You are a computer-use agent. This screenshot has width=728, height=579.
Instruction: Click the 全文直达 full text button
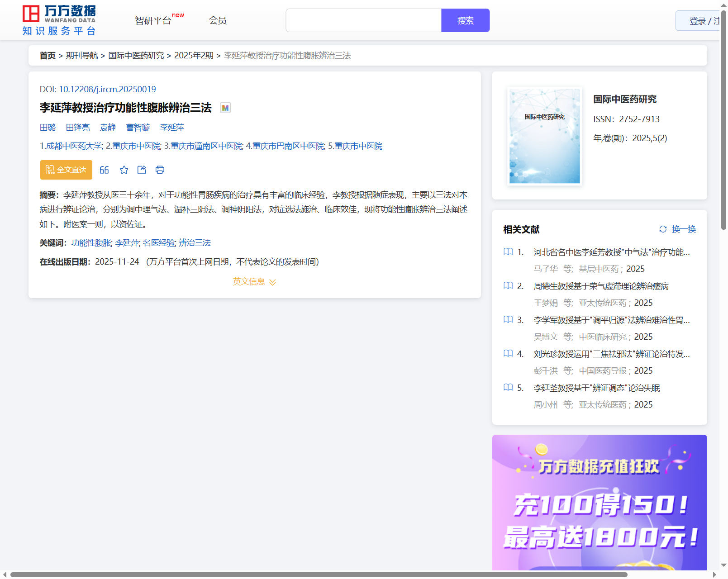click(x=66, y=170)
